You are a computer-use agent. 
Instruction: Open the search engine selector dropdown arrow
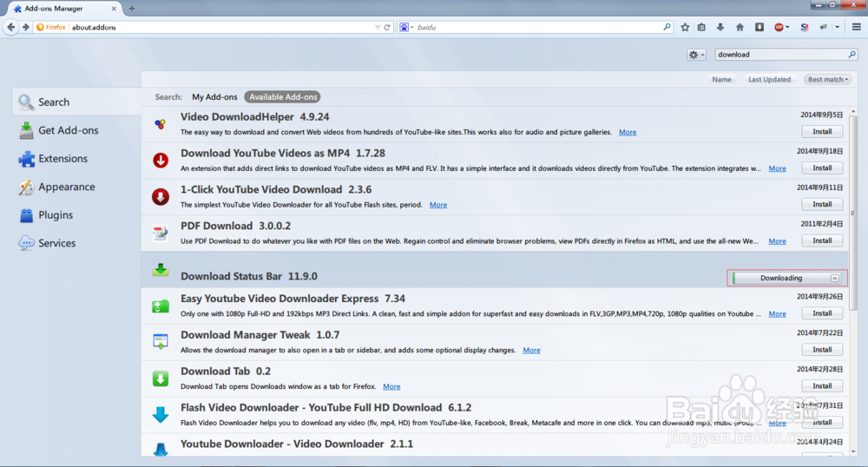coord(411,27)
